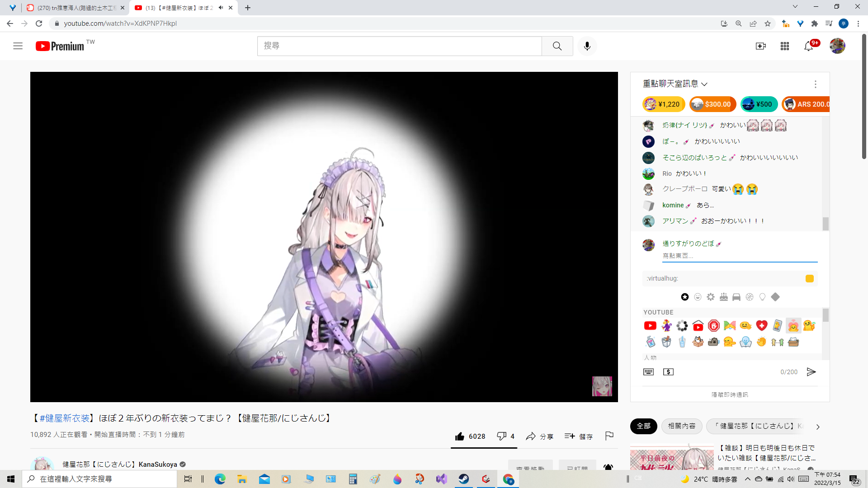This screenshot has height=488, width=868.
Task: View the ¥500 Super Chat ticker
Action: [x=759, y=104]
